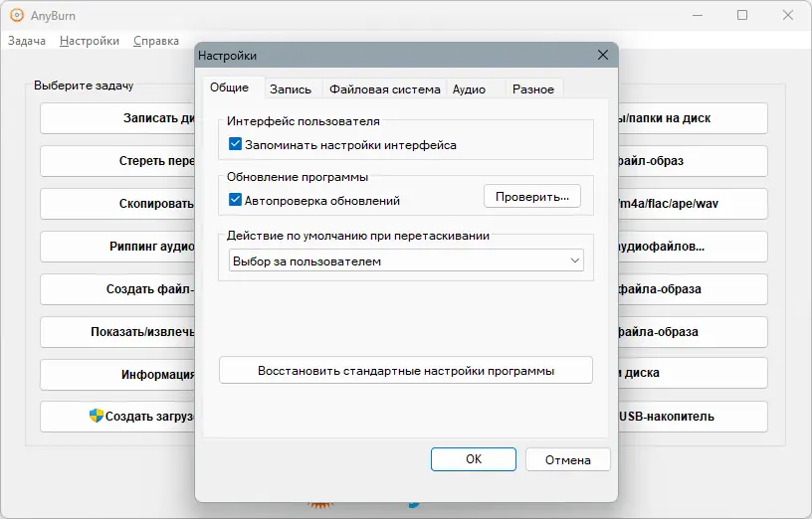
Task: Click the Информация button in main window
Action: 118,374
